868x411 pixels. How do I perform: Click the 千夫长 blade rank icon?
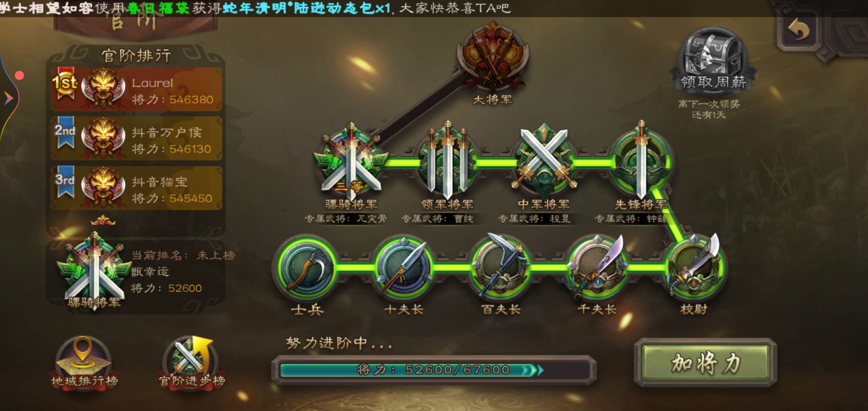(x=597, y=266)
